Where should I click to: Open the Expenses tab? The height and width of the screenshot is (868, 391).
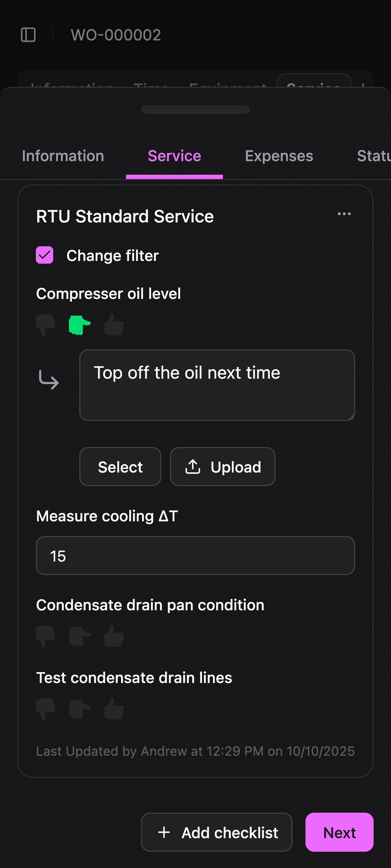[279, 156]
